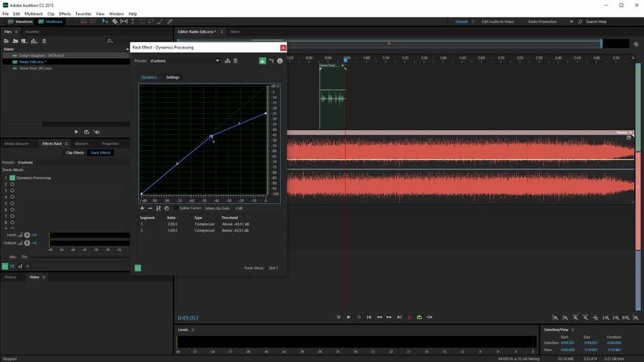Toggle effect power state in Rack Effect dialog
The height and width of the screenshot is (362, 644).
(262, 61)
